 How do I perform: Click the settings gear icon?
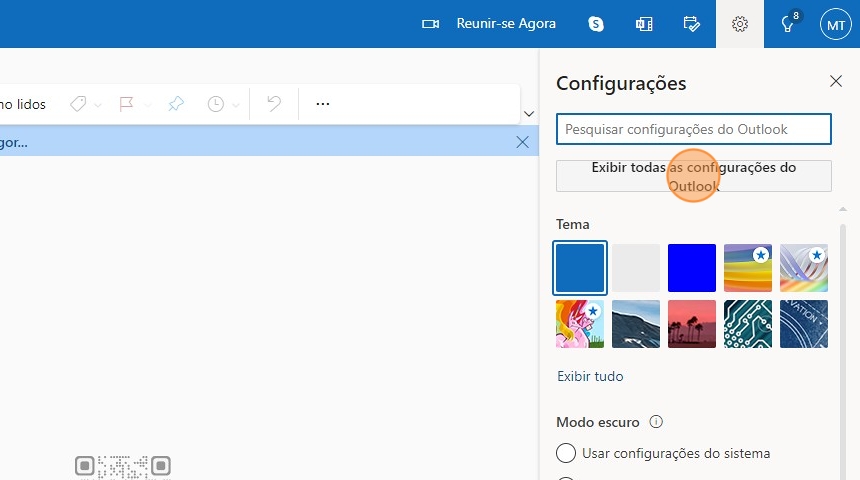click(x=740, y=24)
